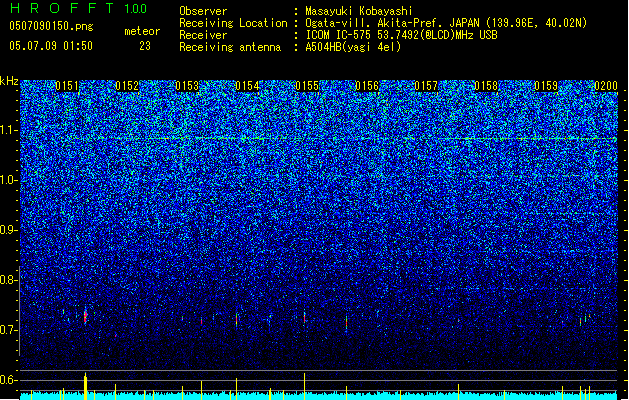Click the 0200 time marker

pos(606,86)
